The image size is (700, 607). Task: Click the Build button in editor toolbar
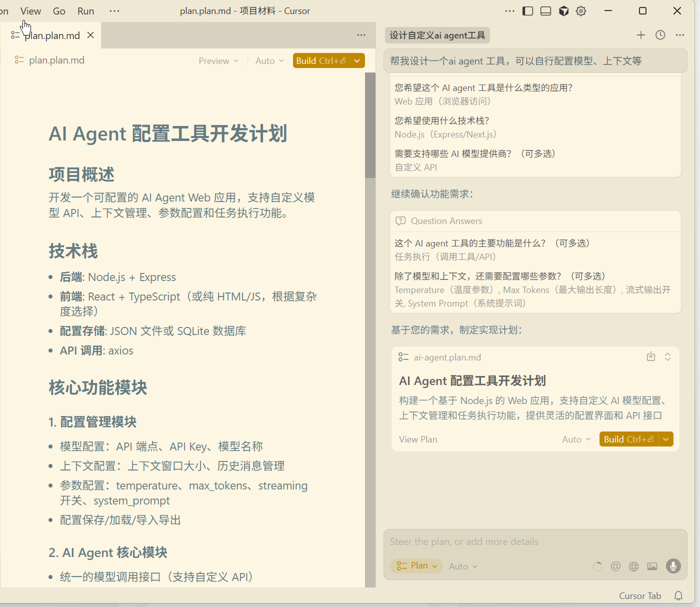[x=321, y=61]
